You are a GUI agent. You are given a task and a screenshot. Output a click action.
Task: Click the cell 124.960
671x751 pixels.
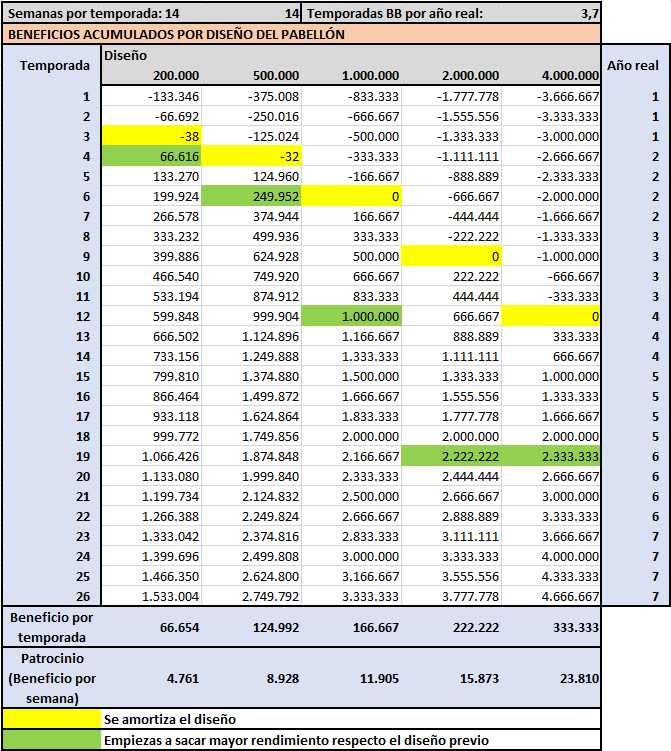252,177
